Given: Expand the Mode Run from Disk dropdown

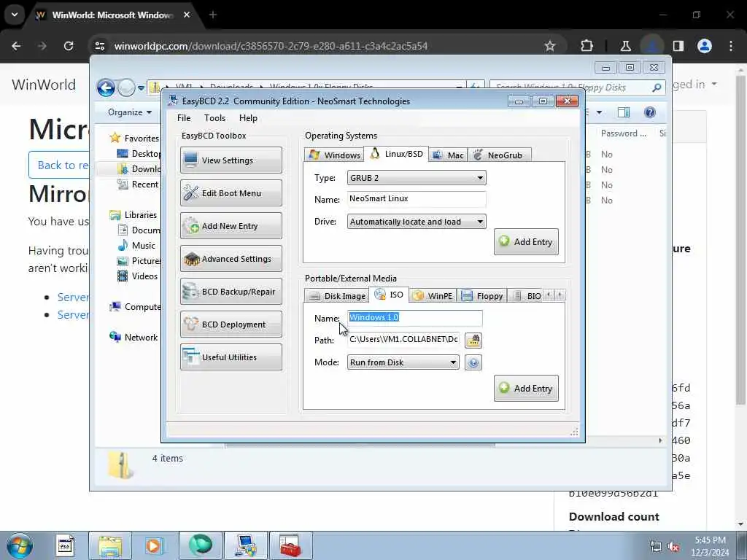Looking at the screenshot, I should tap(403, 362).
